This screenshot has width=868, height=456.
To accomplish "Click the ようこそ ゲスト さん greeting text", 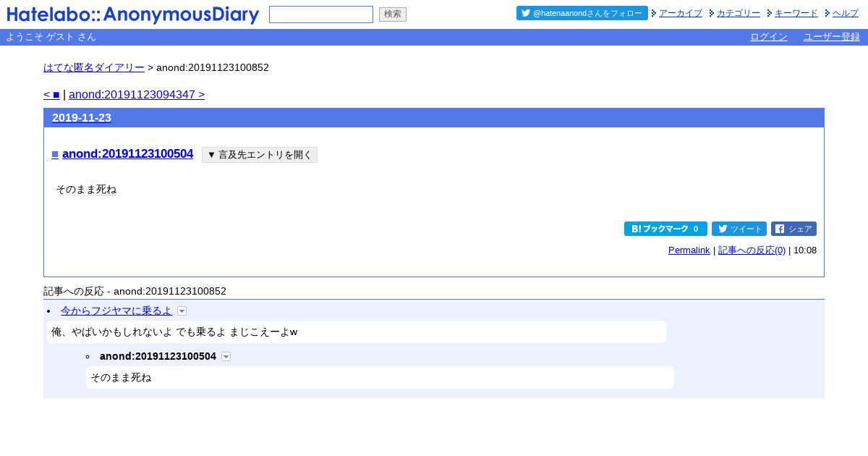I will (51, 37).
